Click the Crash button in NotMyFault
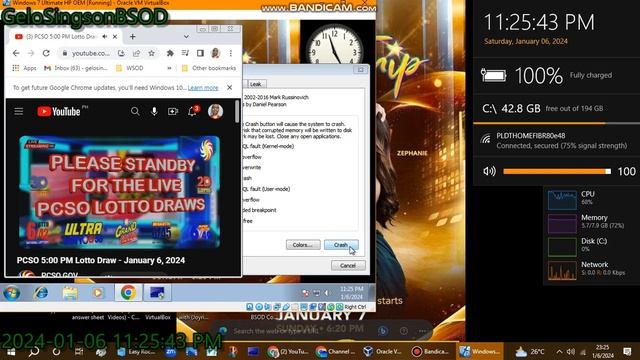The image size is (640, 360). (x=341, y=245)
